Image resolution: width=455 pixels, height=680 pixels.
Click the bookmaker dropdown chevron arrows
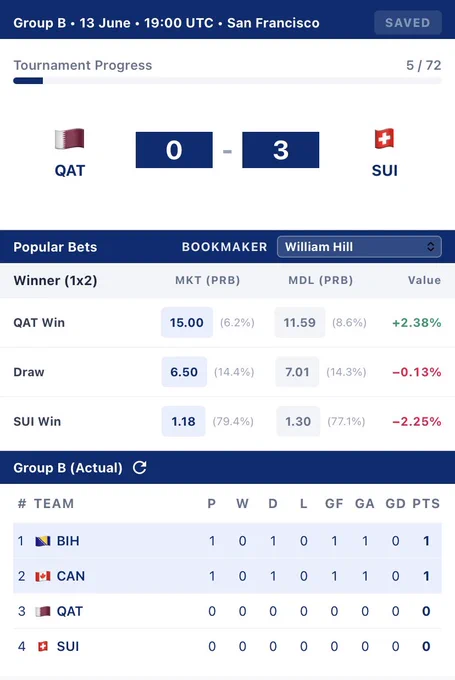(430, 247)
